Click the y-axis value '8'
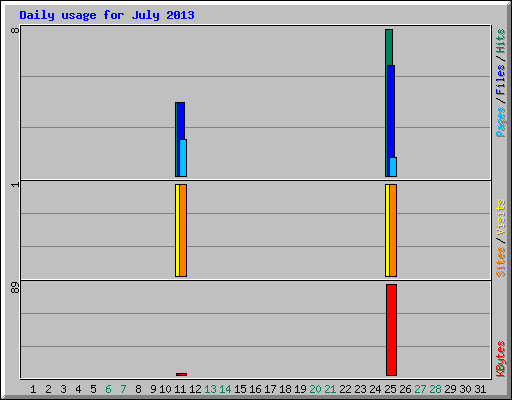Image resolution: width=512 pixels, height=400 pixels. 15,30
